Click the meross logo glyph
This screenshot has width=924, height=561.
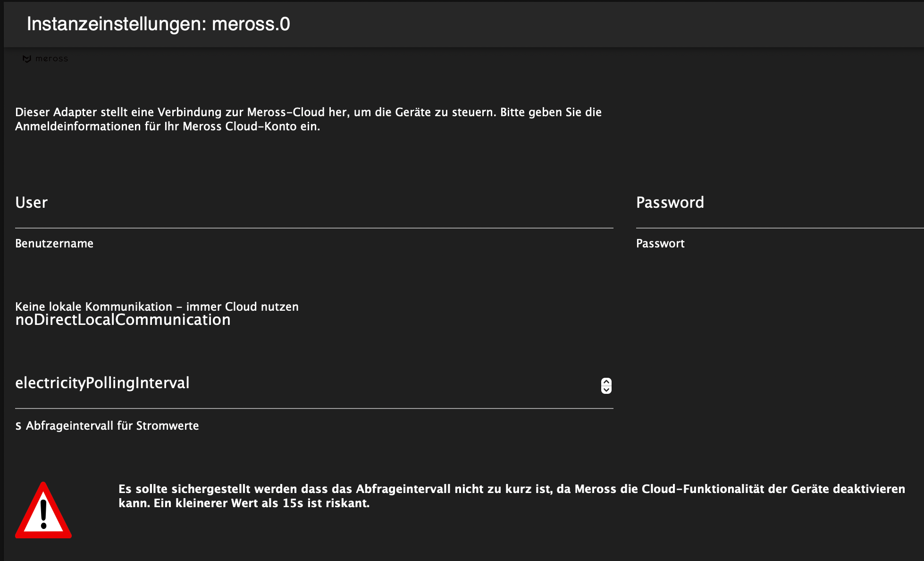pyautogui.click(x=27, y=59)
